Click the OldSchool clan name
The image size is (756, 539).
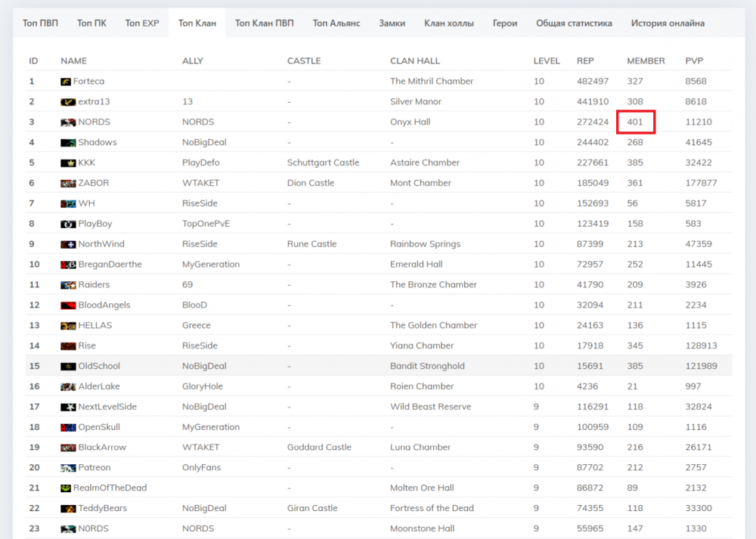pyautogui.click(x=99, y=366)
